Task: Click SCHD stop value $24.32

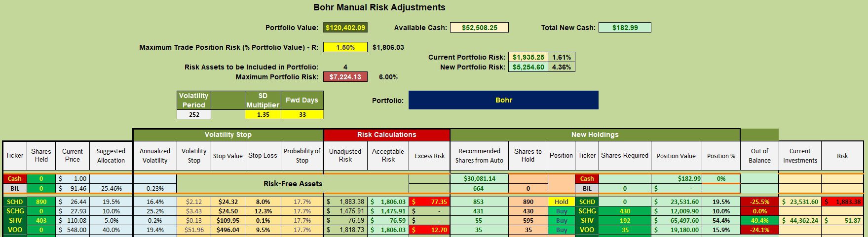Action: [228, 202]
